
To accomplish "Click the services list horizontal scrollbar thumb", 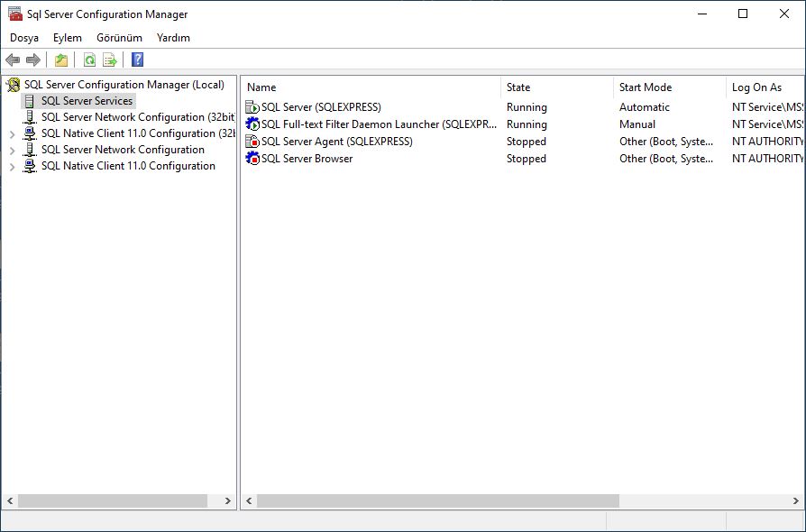I will tap(438, 500).
